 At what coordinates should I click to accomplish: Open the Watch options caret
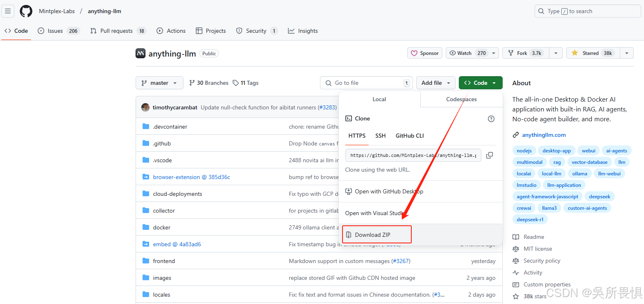pos(494,53)
